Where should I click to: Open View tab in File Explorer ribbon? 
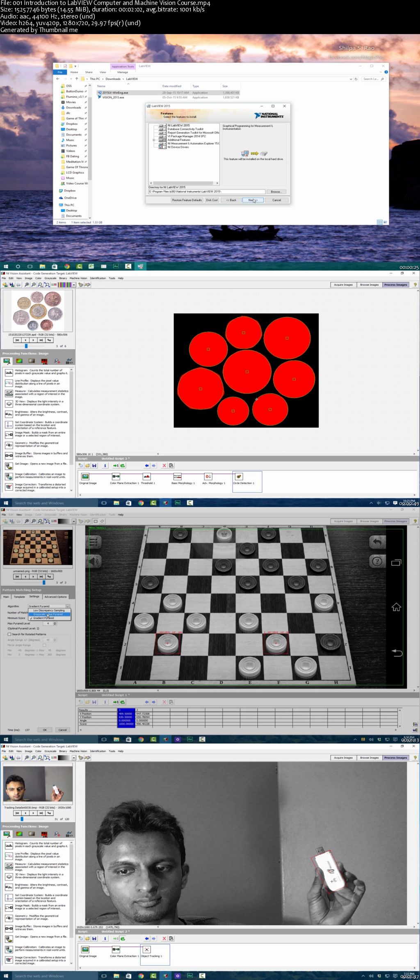[103, 72]
